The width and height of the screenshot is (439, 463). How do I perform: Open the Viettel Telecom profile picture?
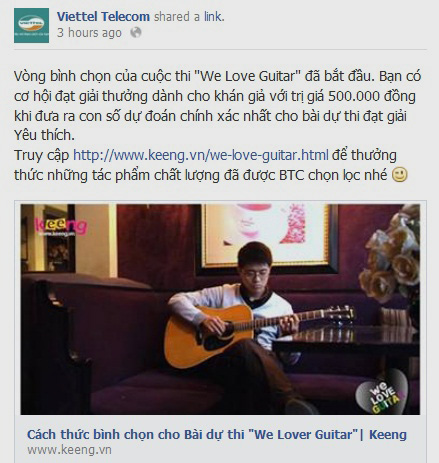31,25
